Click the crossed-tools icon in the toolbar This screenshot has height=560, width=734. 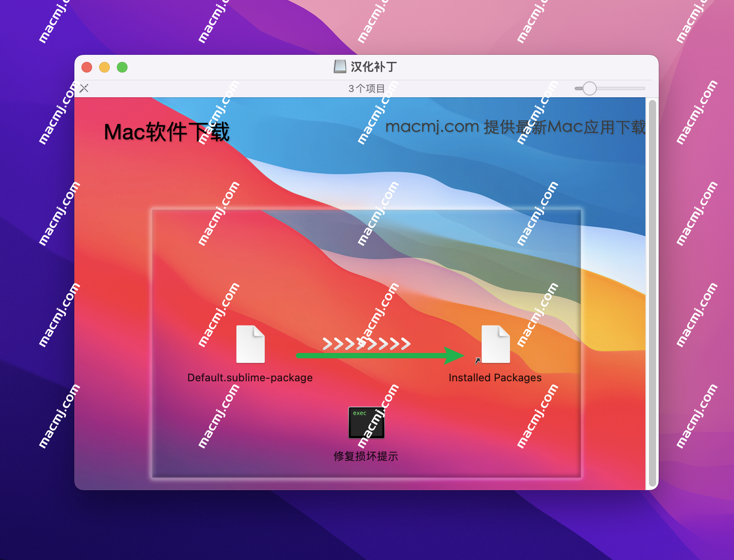tap(84, 88)
